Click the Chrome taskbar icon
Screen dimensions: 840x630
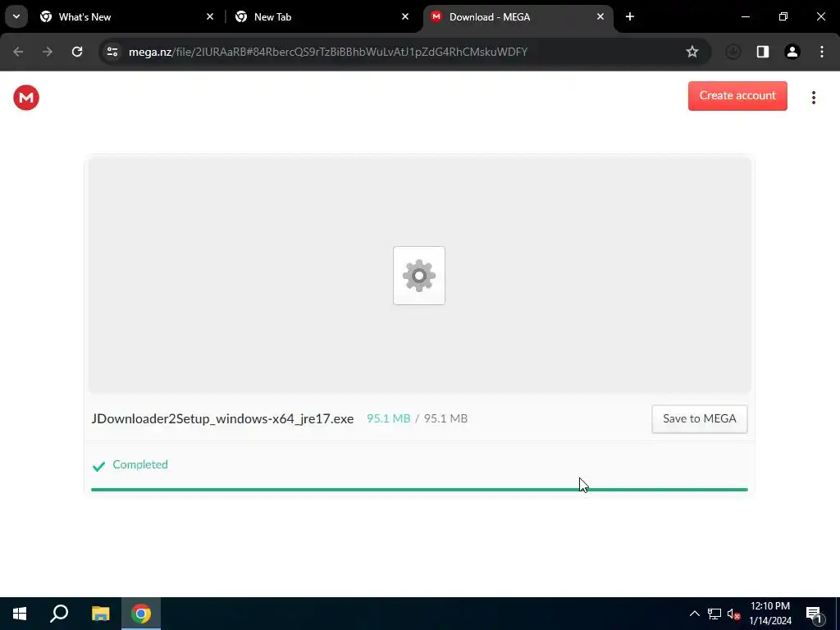tap(141, 614)
